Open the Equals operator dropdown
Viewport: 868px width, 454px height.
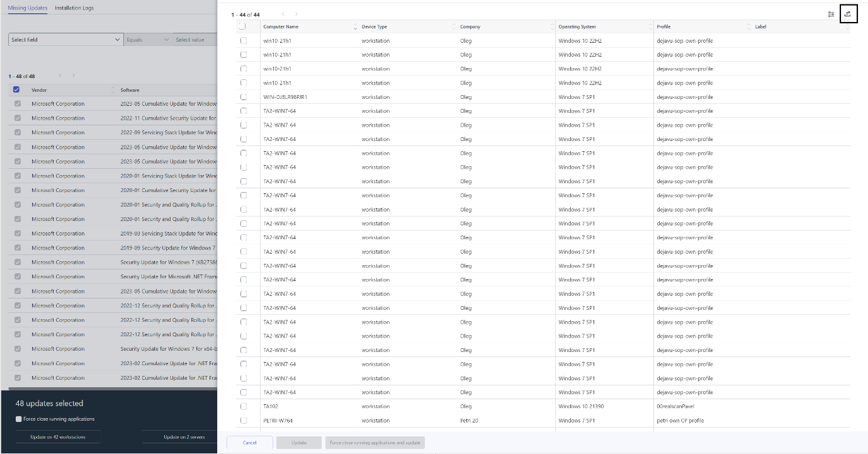point(149,40)
